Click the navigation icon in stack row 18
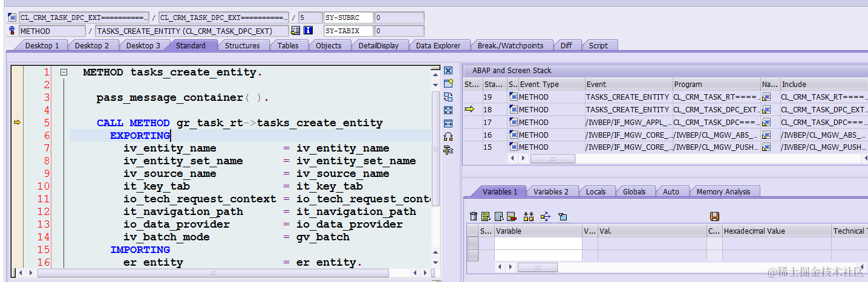Screen dimensions: 868x282 pyautogui.click(x=766, y=109)
